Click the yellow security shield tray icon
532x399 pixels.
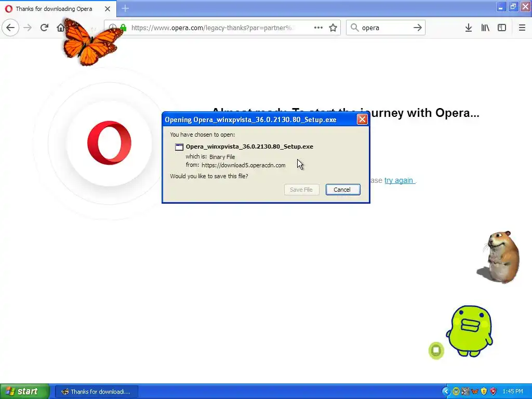click(484, 392)
